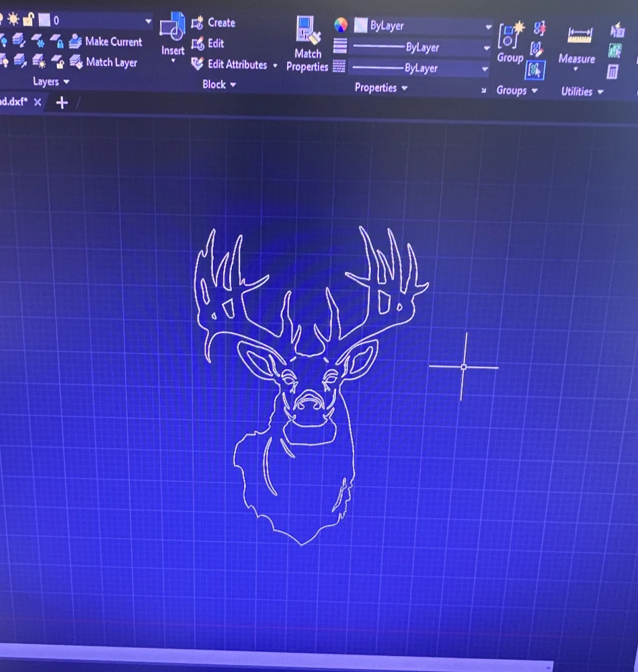Viewport: 638px width, 672px height.
Task: Click the Make Current layer icon
Action: pyautogui.click(x=76, y=42)
